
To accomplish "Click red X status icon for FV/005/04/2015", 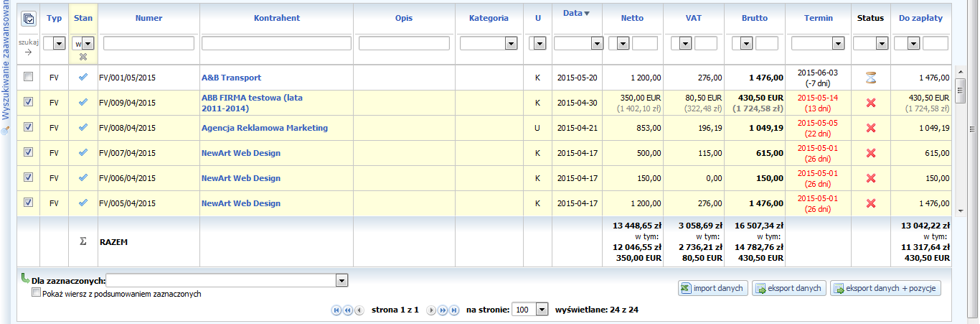I will pos(871,203).
